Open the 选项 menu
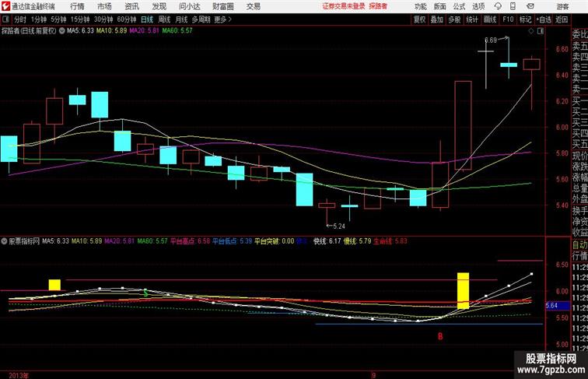This screenshot has height=379, width=588. coord(478,6)
